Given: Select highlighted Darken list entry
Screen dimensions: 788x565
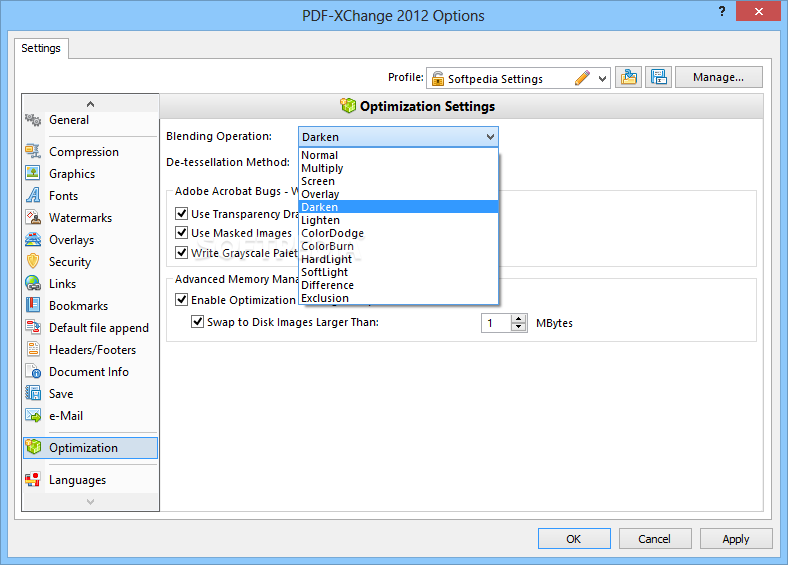Looking at the screenshot, I should [399, 207].
